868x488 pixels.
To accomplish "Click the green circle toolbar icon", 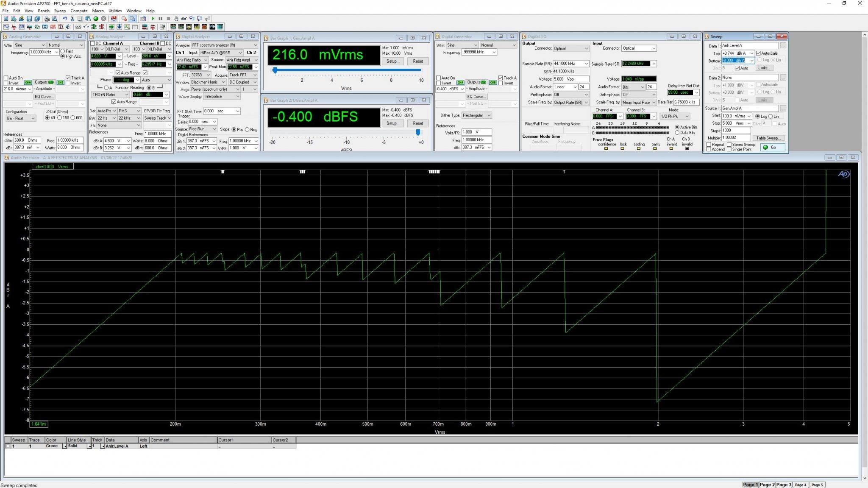I will [96, 19].
